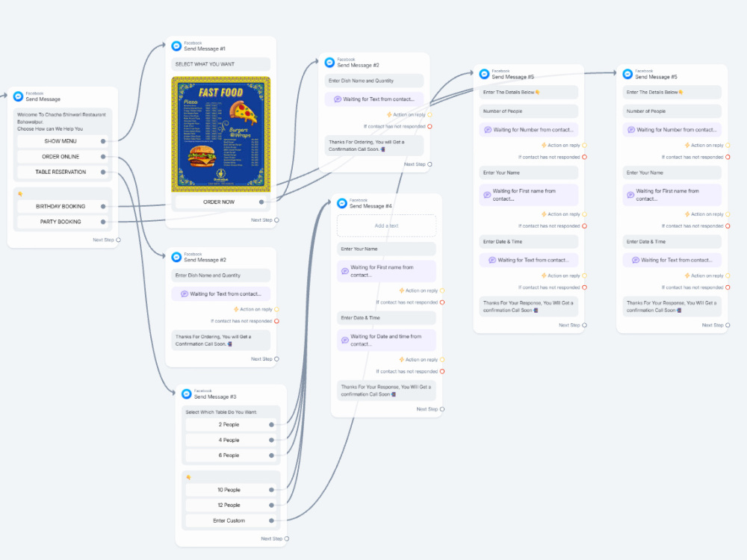Image resolution: width=747 pixels, height=560 pixels.
Task: Click the connector dot beside ORDER NOW
Action: coord(261,202)
